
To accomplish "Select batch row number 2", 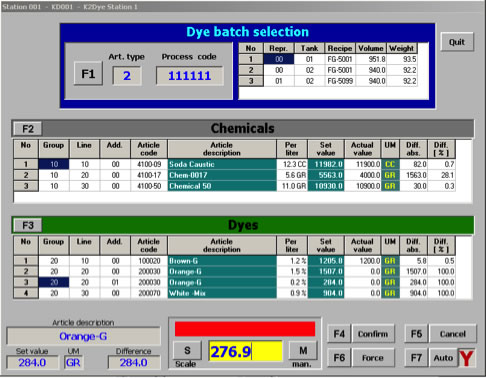I will coord(251,70).
